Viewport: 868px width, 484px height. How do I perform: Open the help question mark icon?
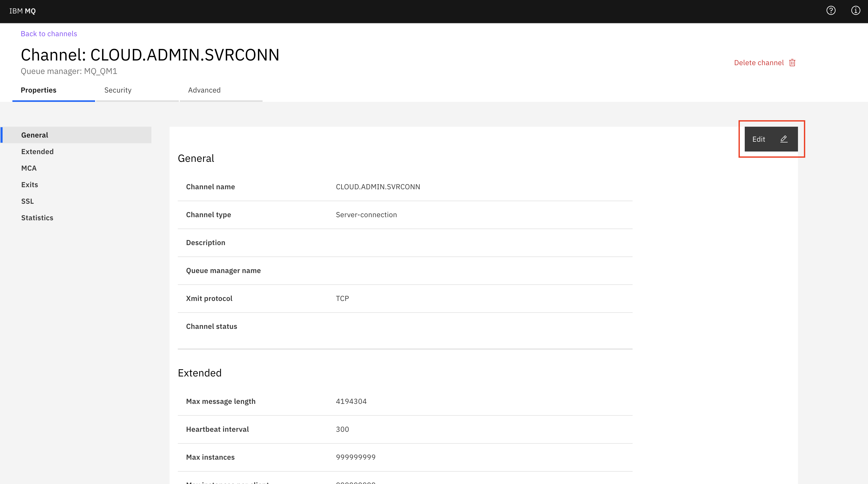click(x=831, y=11)
